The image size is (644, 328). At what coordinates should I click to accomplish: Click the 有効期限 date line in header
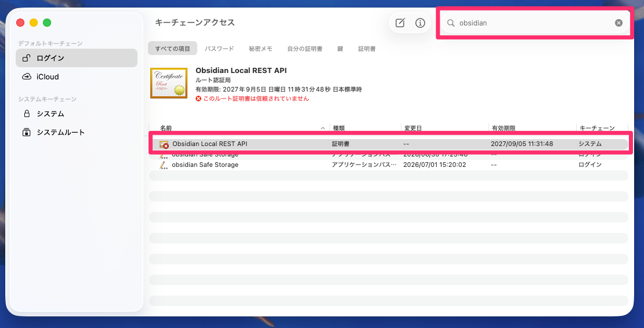[279, 89]
